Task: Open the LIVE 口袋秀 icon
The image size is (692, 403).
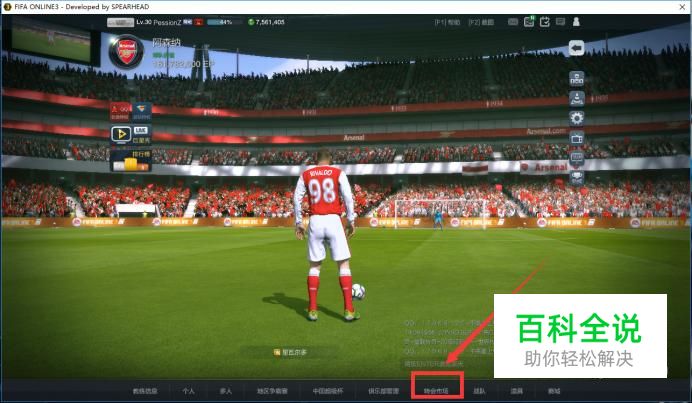Action: point(141,134)
